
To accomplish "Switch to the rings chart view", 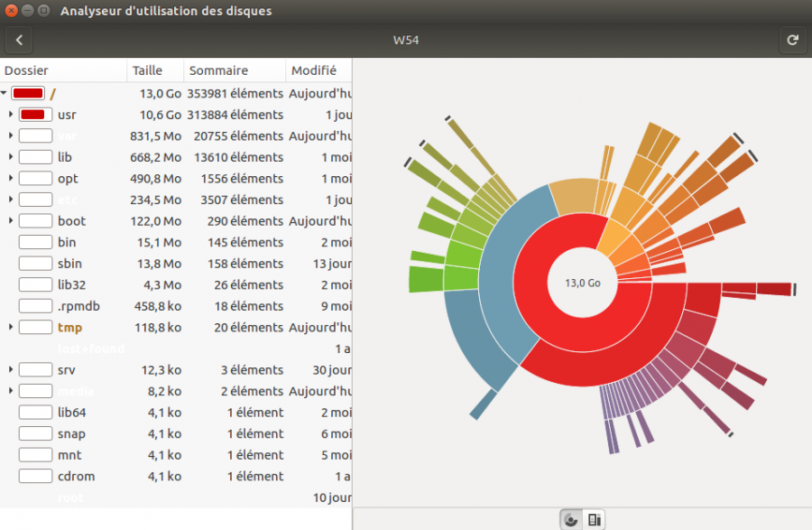I will click(x=571, y=519).
